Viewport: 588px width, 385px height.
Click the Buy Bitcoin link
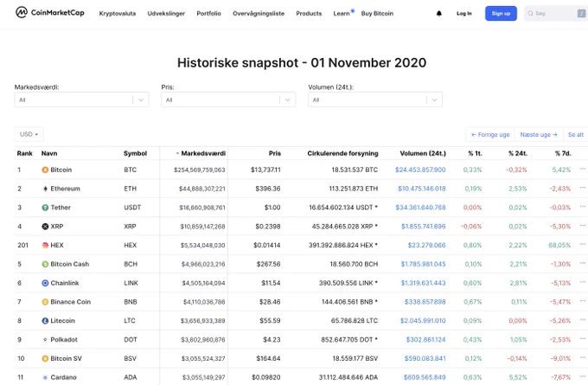coord(377,14)
